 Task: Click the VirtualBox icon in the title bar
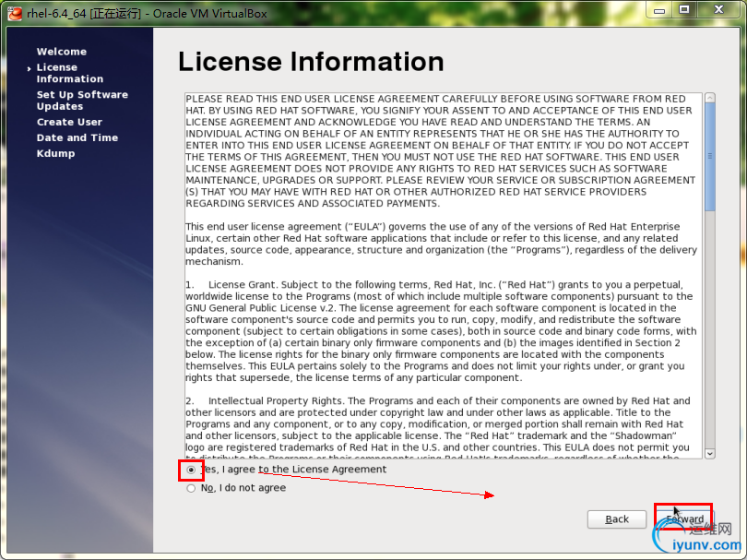[x=15, y=13]
